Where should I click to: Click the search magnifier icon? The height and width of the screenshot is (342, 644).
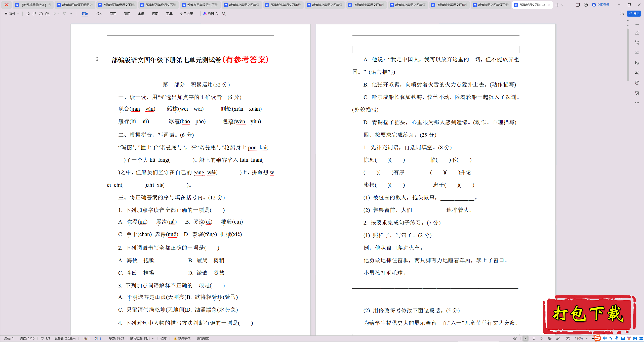224,14
